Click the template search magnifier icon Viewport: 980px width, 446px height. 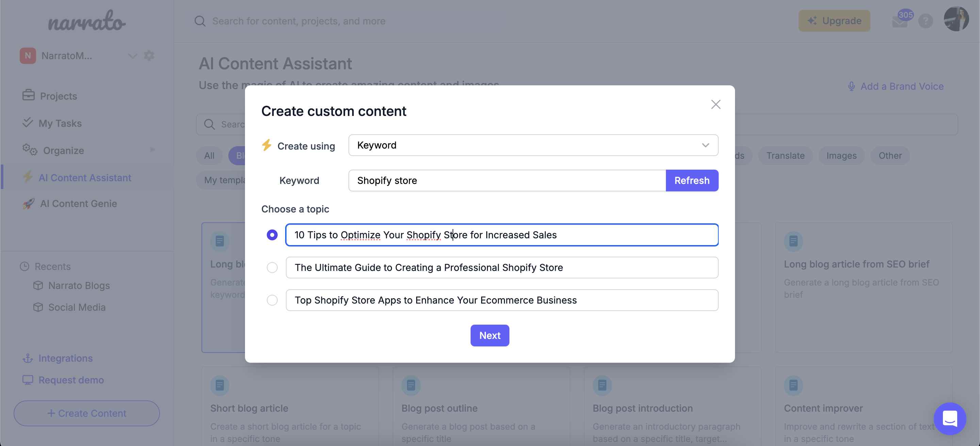pyautogui.click(x=209, y=124)
